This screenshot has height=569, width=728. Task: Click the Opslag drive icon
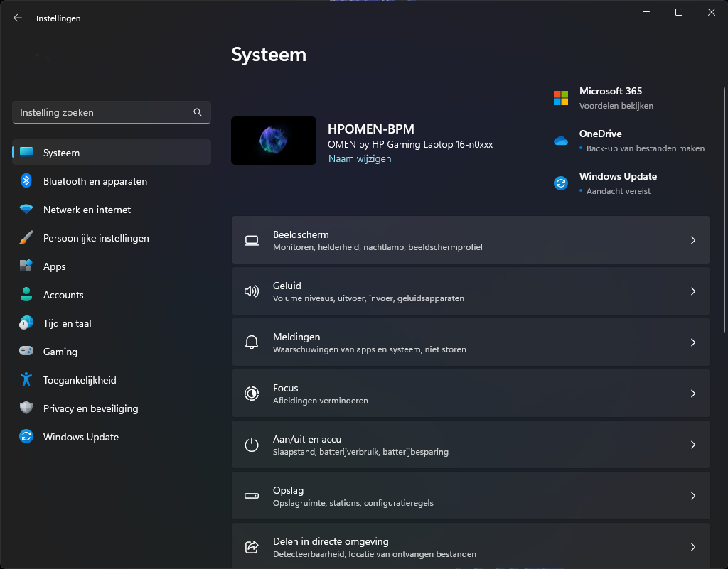point(252,496)
